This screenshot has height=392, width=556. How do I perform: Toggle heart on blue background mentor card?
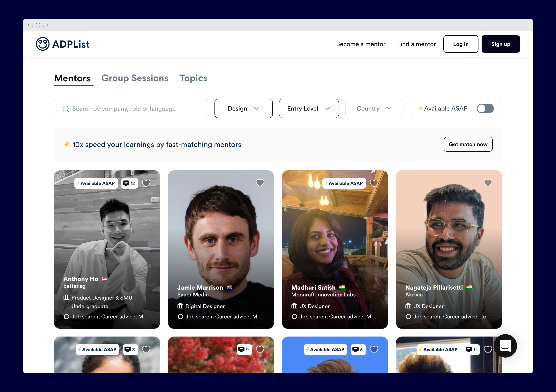coord(374,349)
